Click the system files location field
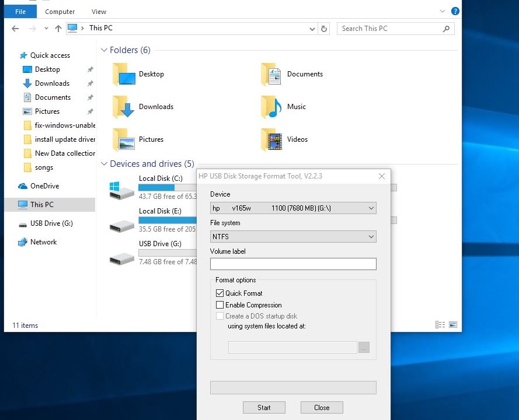 click(292, 348)
